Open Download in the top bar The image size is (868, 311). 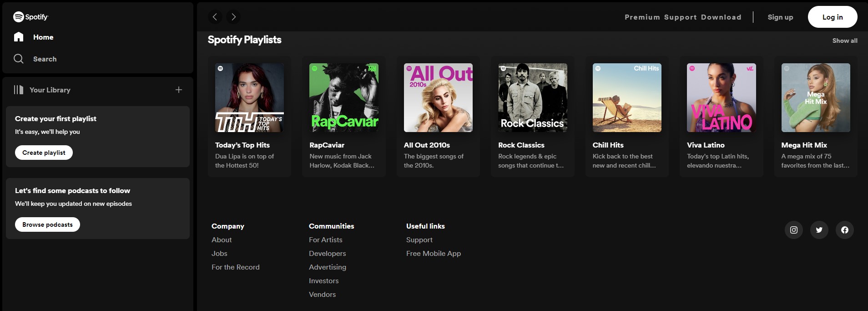click(x=721, y=17)
